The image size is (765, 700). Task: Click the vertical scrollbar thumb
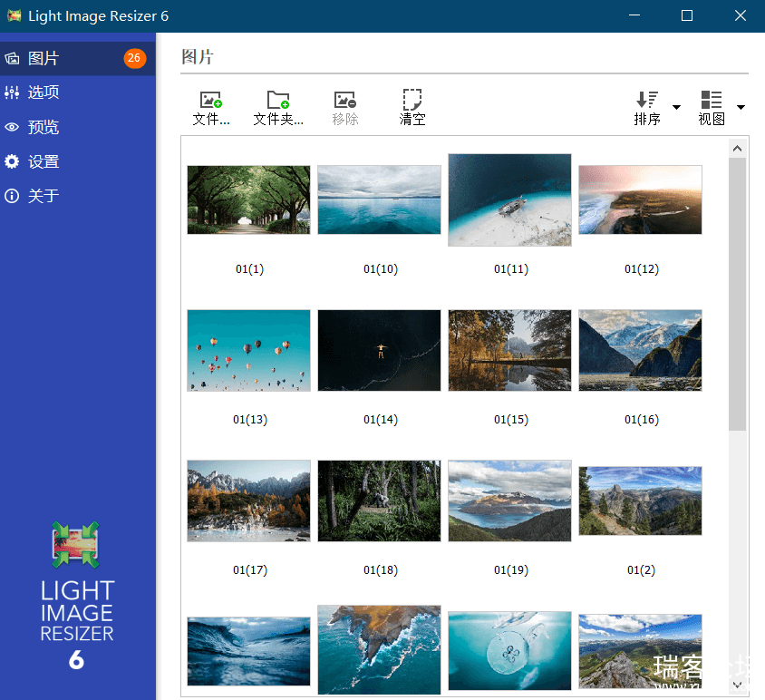pos(737,294)
